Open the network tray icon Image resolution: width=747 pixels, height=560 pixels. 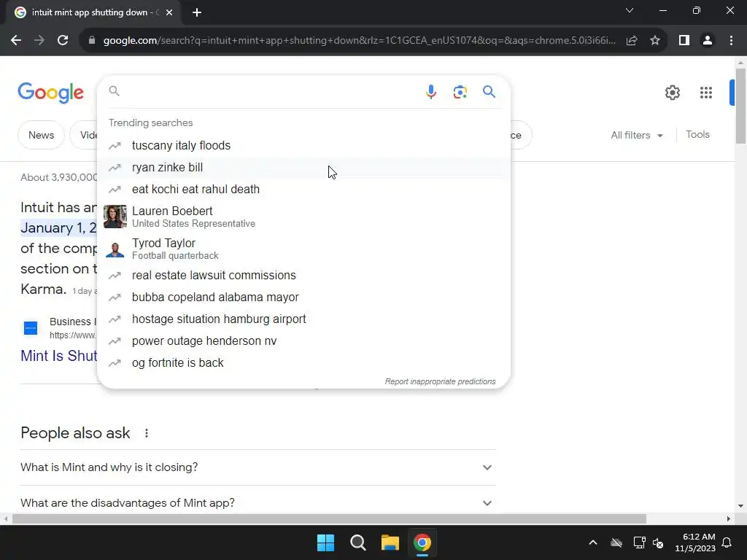639,542
